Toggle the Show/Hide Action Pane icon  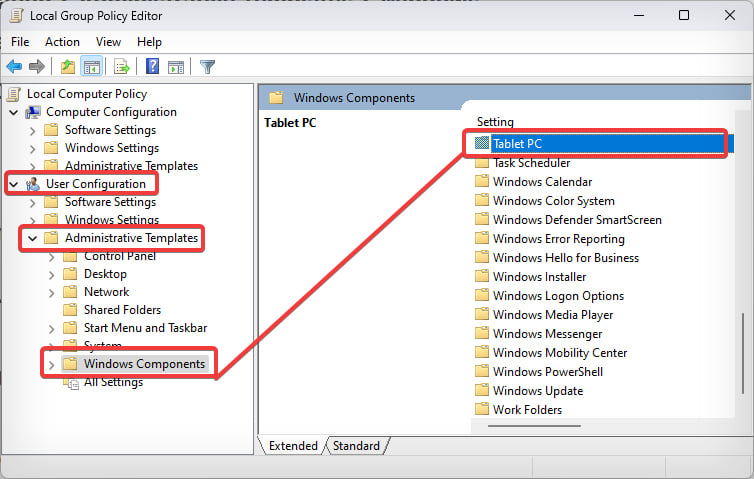(176, 67)
